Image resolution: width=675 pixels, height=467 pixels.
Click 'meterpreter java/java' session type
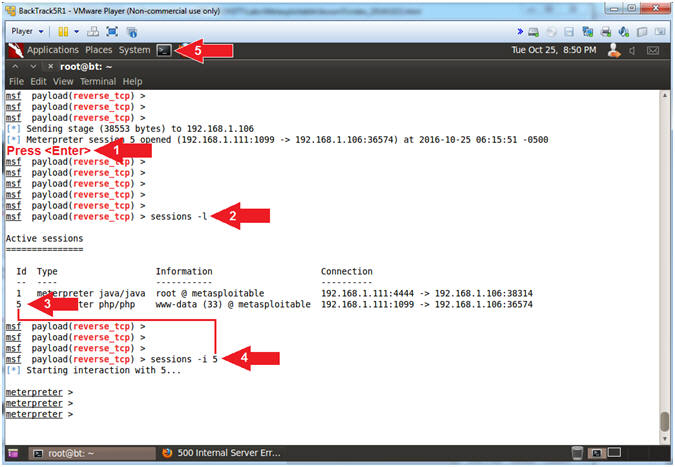tap(91, 293)
